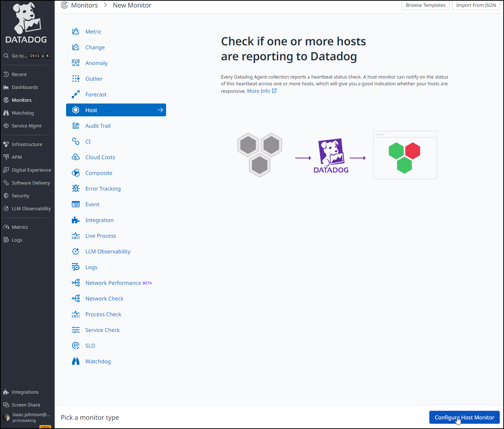
Task: Click the Event list icon
Action: [76, 204]
